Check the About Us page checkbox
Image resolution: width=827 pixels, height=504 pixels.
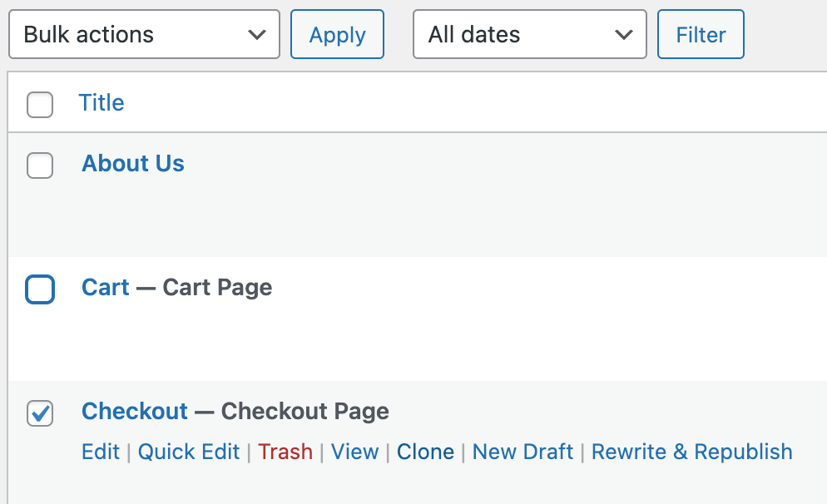pyautogui.click(x=40, y=166)
